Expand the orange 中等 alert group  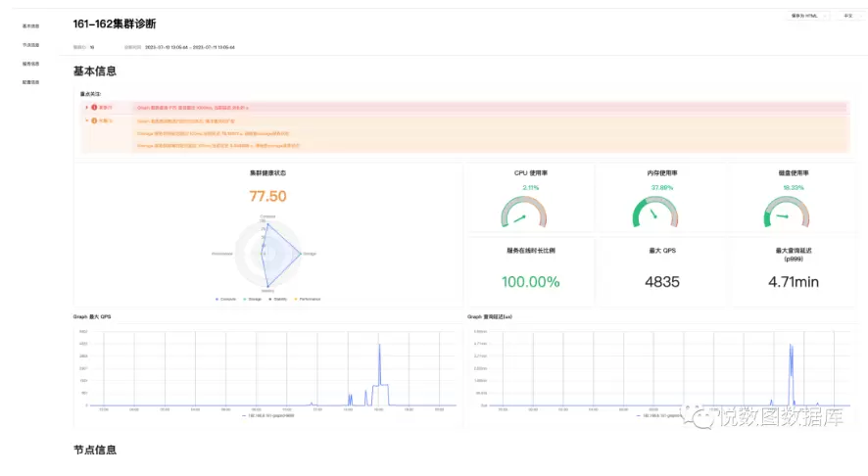point(87,120)
